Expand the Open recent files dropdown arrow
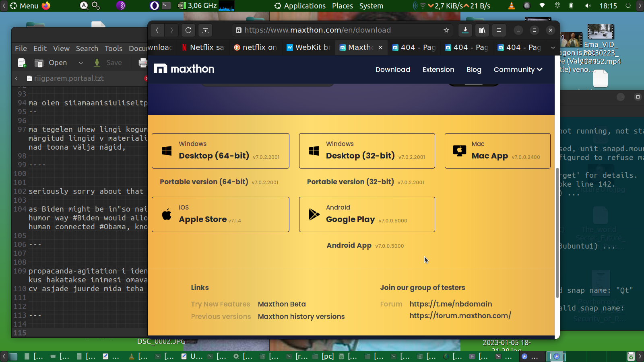 80,63
